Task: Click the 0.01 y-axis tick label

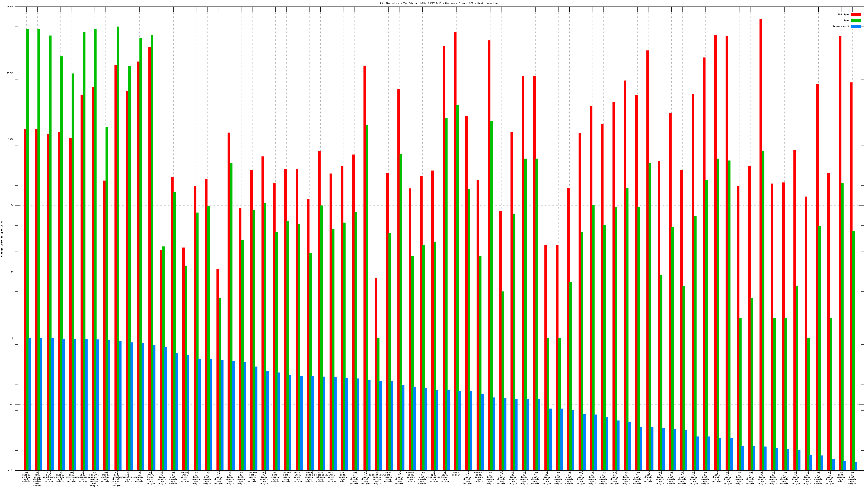Action: point(11,470)
